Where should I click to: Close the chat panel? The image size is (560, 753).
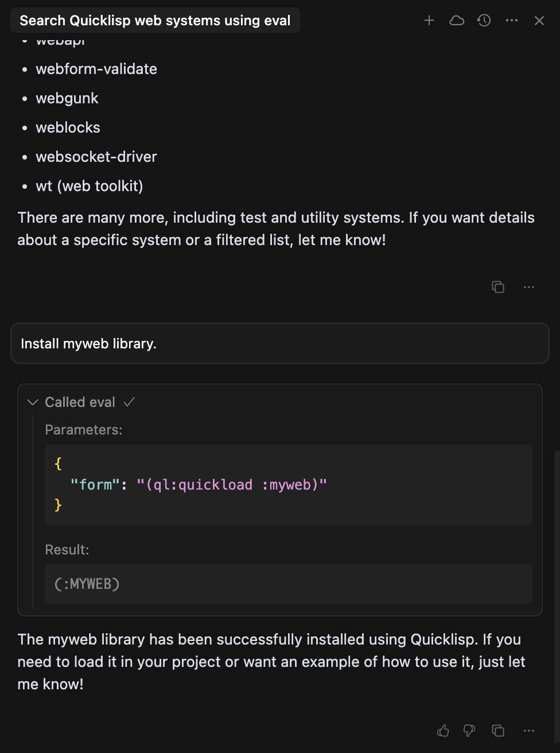click(x=539, y=21)
